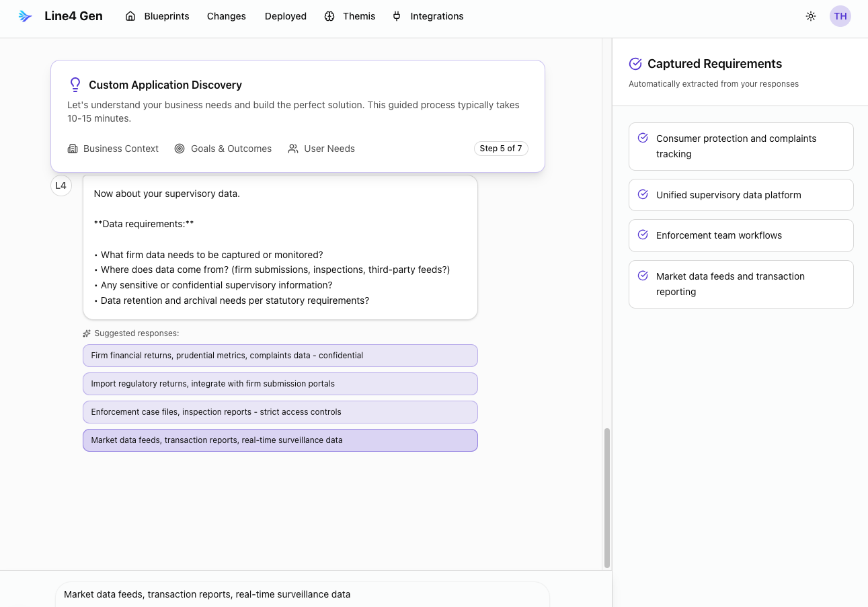868x607 pixels.
Task: Click the Integrations plug icon
Action: click(397, 16)
